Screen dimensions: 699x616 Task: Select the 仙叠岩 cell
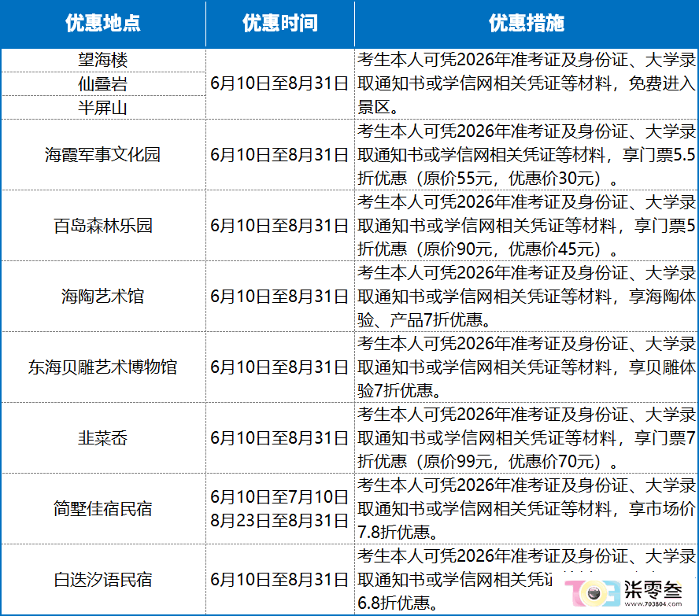103,83
